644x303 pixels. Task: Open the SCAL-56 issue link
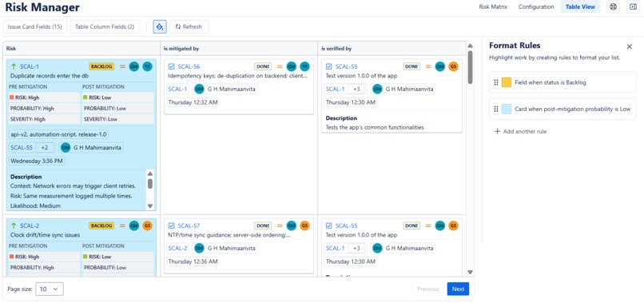(x=189, y=66)
